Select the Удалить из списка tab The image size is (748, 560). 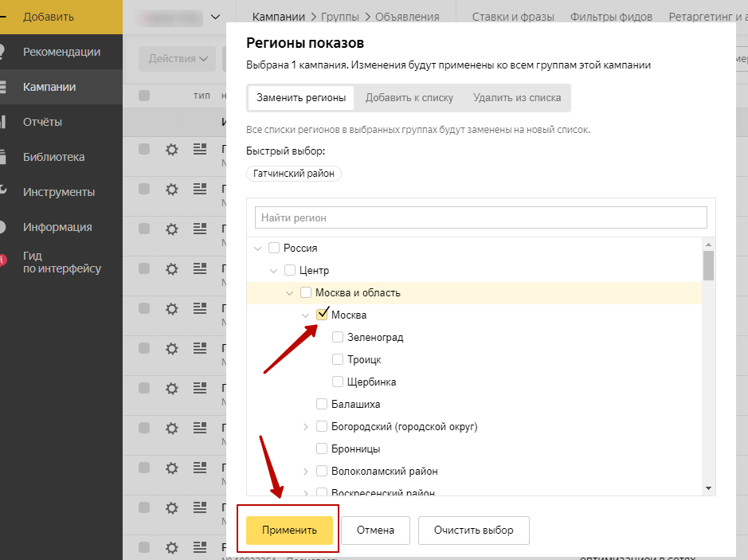[x=517, y=98]
